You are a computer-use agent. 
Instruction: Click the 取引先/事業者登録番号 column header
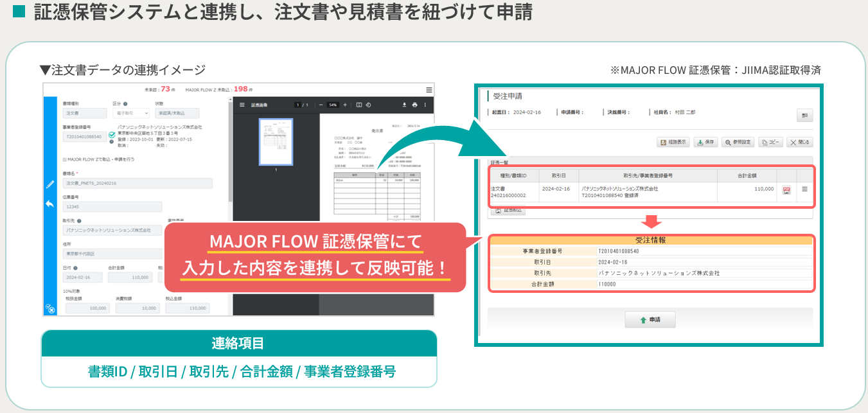(648, 175)
